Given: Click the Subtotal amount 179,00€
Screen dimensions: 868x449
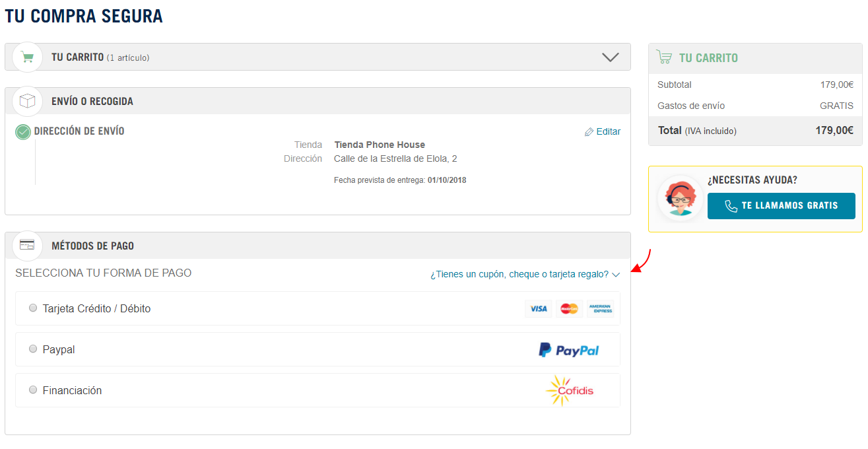Looking at the screenshot, I should [837, 85].
